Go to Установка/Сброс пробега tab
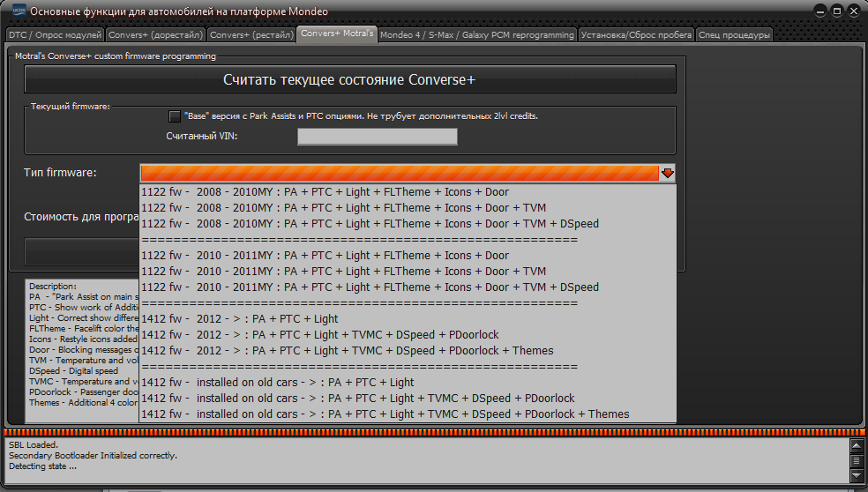The image size is (868, 492). point(636,35)
